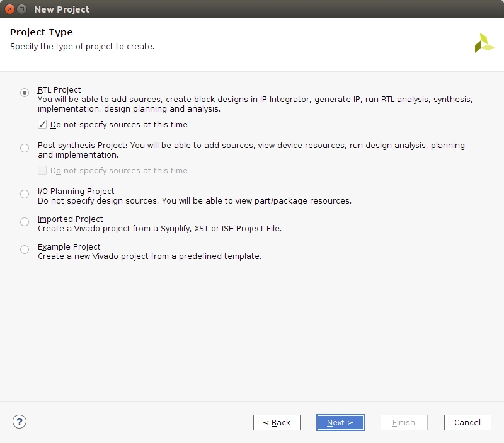Select the Example Project radio button
Screen dimensions: 504x443
click(x=25, y=250)
